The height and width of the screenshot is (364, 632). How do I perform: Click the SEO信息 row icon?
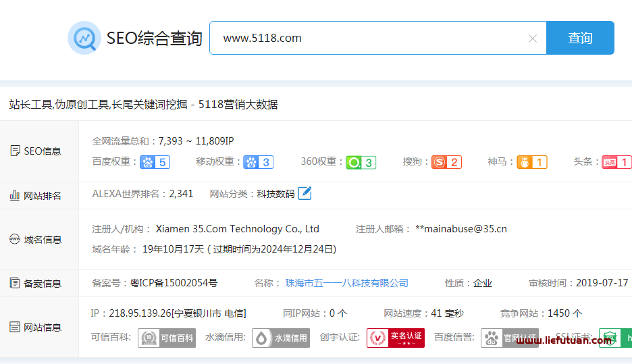pyautogui.click(x=14, y=151)
